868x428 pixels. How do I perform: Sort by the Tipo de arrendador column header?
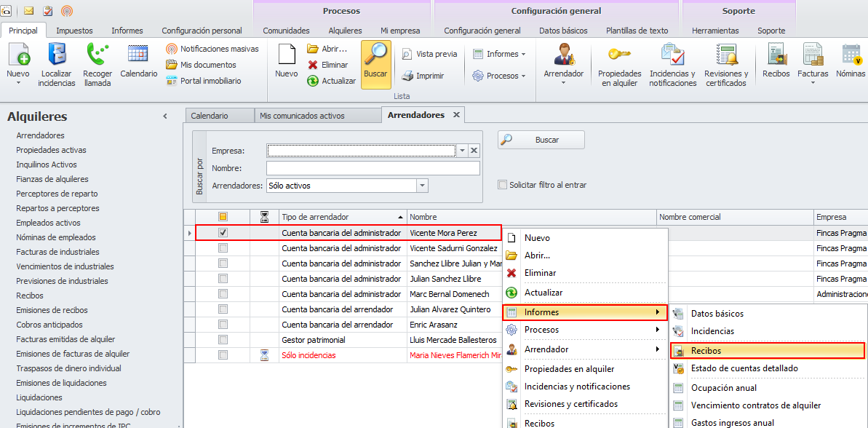tap(343, 217)
